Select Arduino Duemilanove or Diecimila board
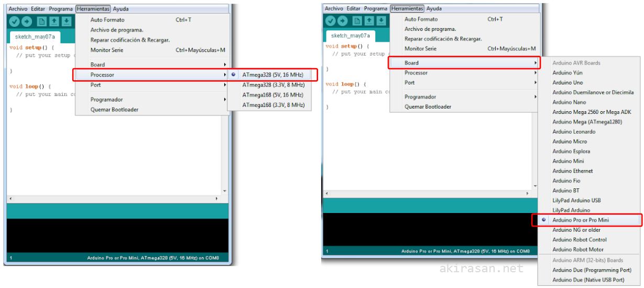644x288 pixels. point(589,92)
